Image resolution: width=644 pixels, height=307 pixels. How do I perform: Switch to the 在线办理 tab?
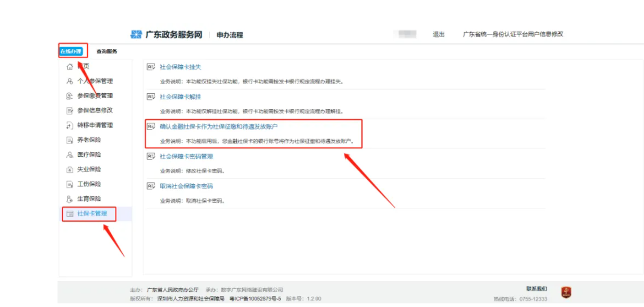pyautogui.click(x=71, y=51)
